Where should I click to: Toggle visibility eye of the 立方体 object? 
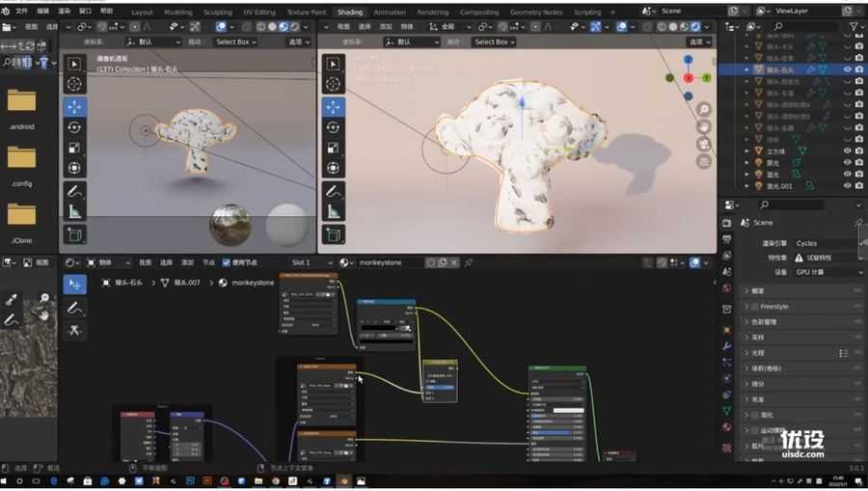tap(847, 150)
